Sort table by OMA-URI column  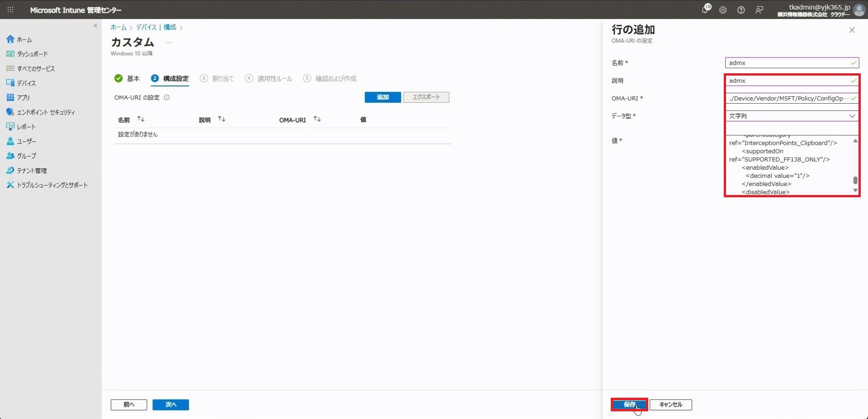point(317,119)
